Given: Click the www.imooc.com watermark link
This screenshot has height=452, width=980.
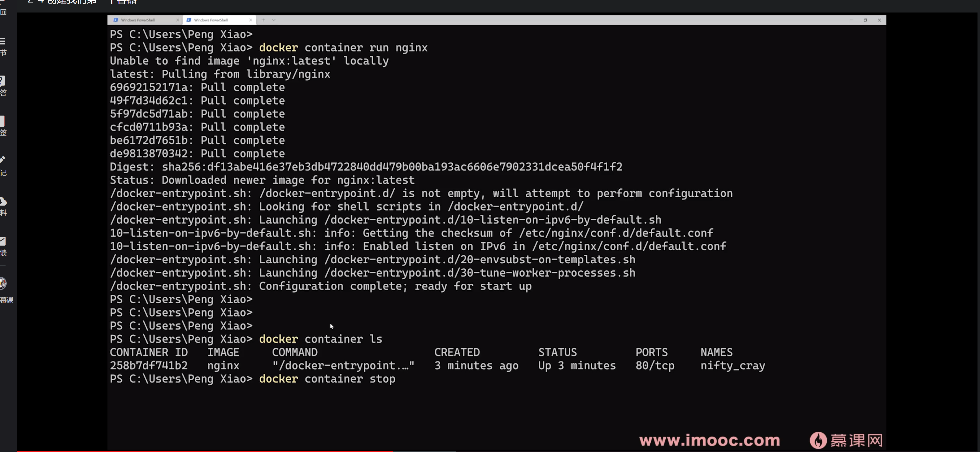Looking at the screenshot, I should (710, 440).
